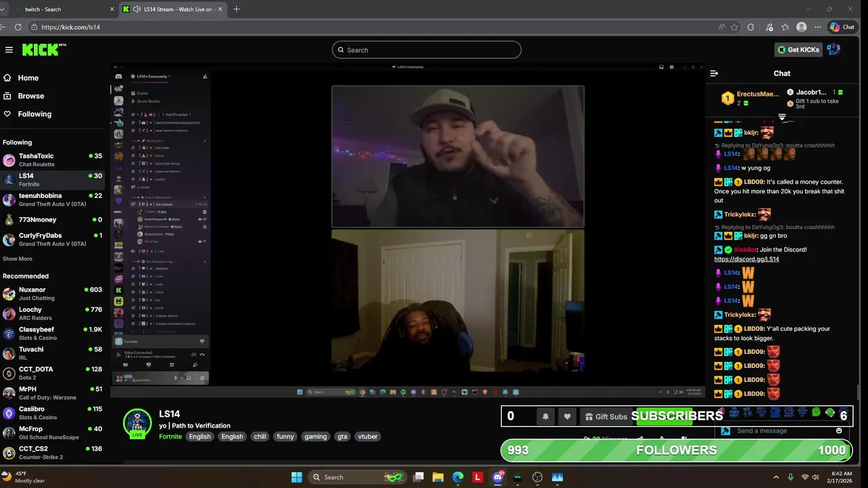Open Discord from the taskbar
868x488 pixels.
pos(498,477)
